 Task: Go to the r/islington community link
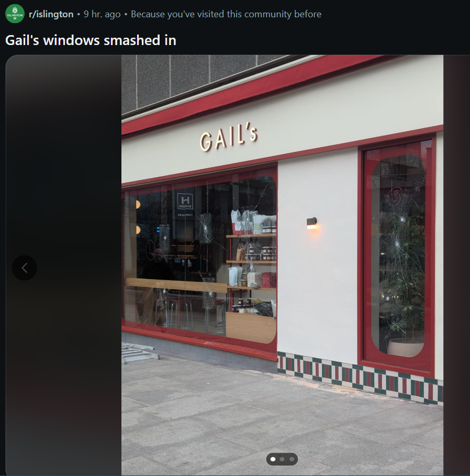click(51, 14)
